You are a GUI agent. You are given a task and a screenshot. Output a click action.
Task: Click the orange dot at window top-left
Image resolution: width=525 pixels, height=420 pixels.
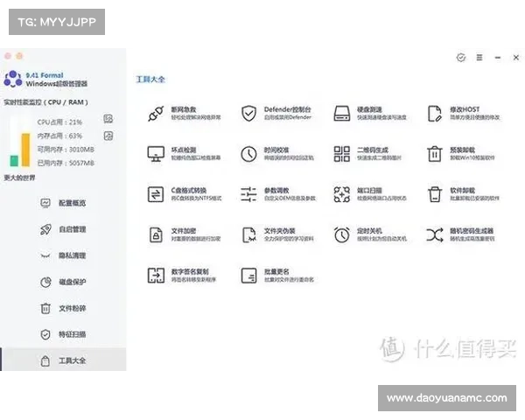[19, 56]
